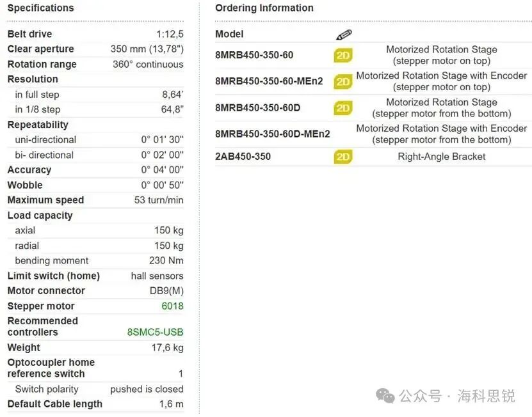Click the Weight value 17,6 kg
This screenshot has height=417, width=532.
coord(168,347)
